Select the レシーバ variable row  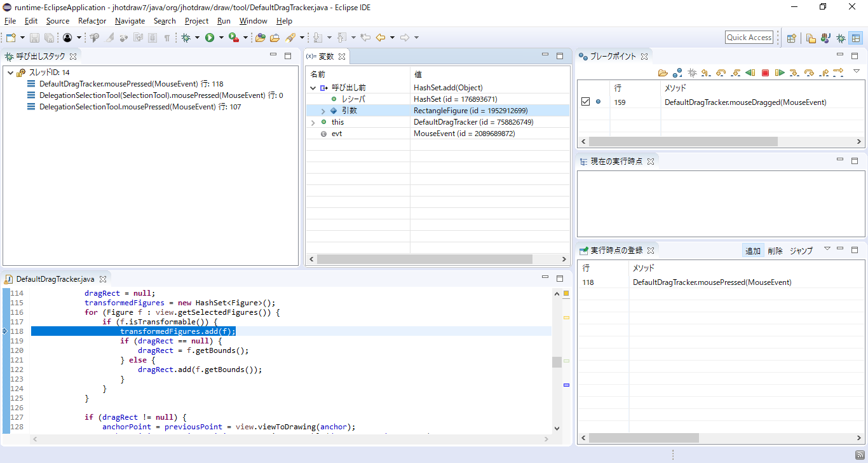438,99
